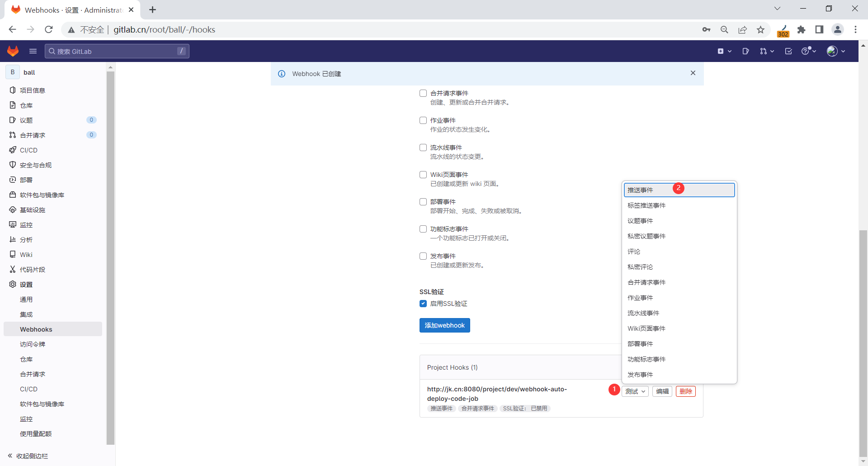Screen dimensions: 868x466
Task: Enable the Wiki页面事件 checkbox
Action: pos(423,175)
